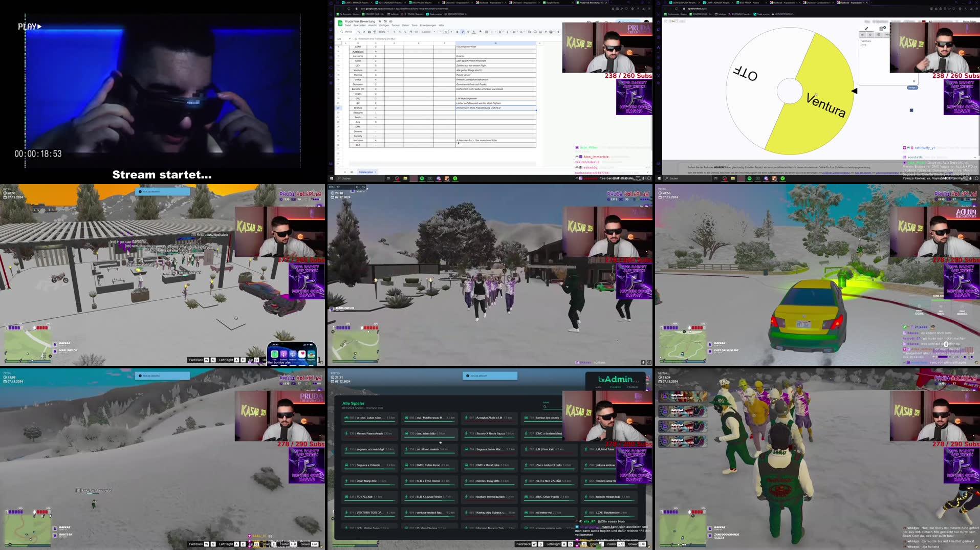The width and height of the screenshot is (980, 550).
Task: Apply strikethrough in the Sheets toolbar
Action: coord(468,32)
